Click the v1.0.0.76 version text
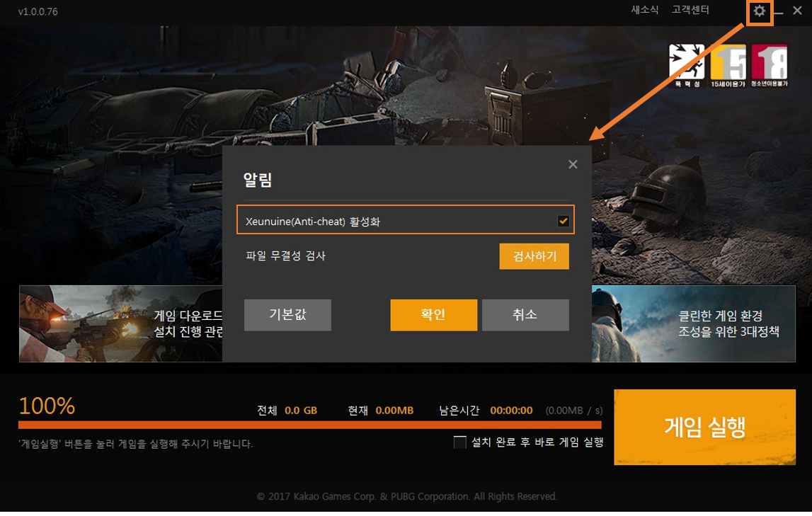 click(38, 11)
